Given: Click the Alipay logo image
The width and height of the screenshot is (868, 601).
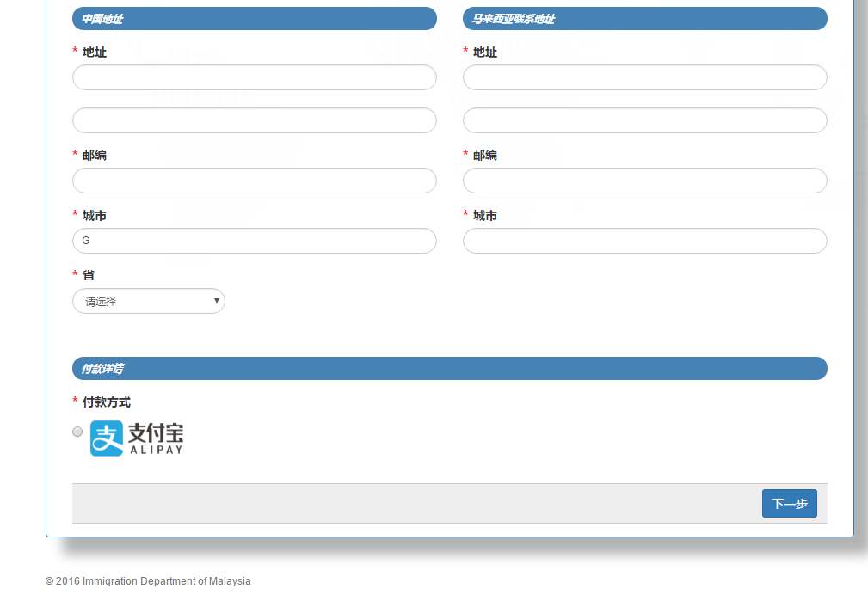Looking at the screenshot, I should [137, 438].
